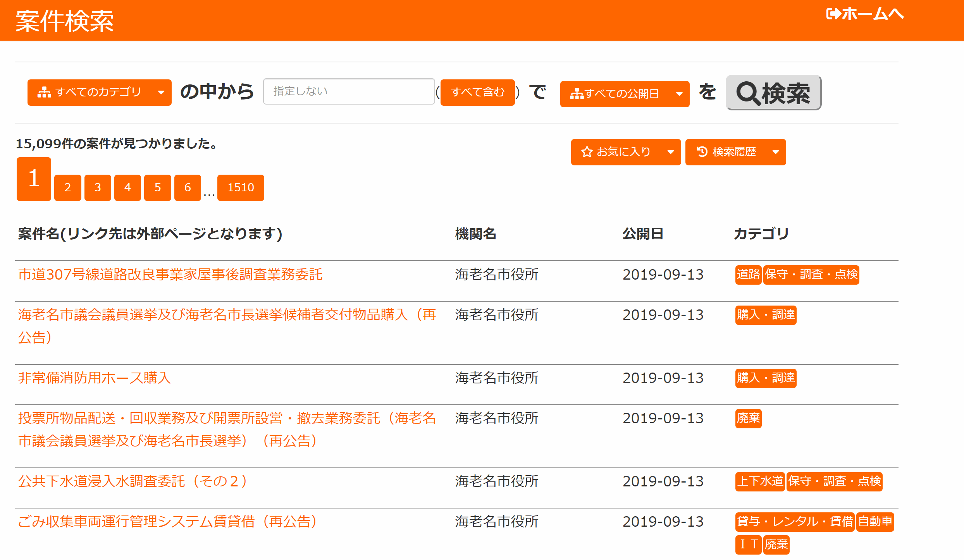Screen dimensions: 964x560
Task: Open 市道307号線道路改良事業 project link
Action: [170, 275]
